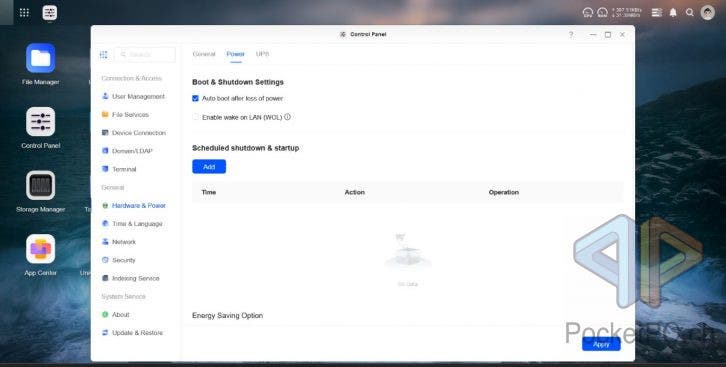Click the Boot & Shutdown Settings heading

click(238, 82)
